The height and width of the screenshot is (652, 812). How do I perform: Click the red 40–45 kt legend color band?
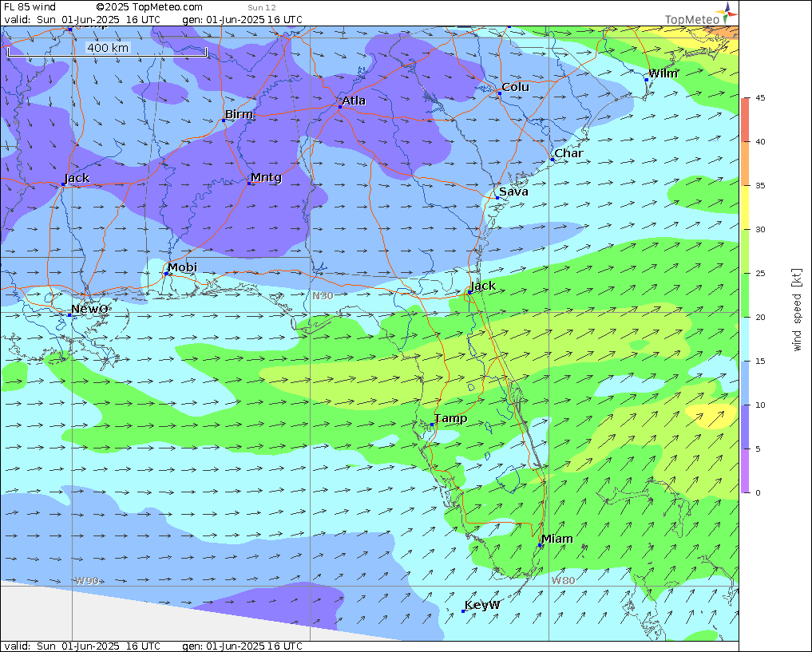tap(745, 120)
